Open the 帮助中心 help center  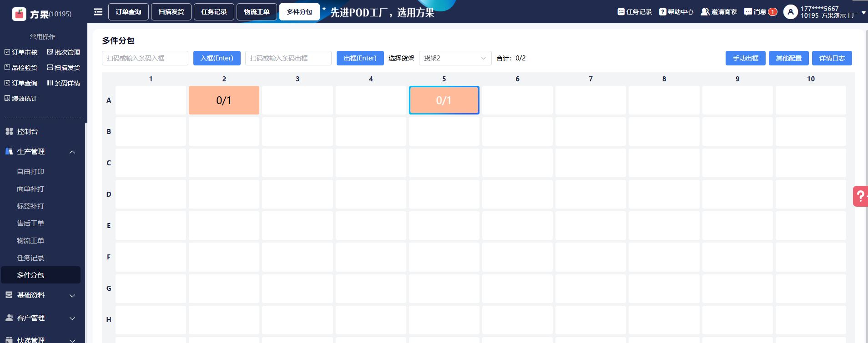[676, 12]
